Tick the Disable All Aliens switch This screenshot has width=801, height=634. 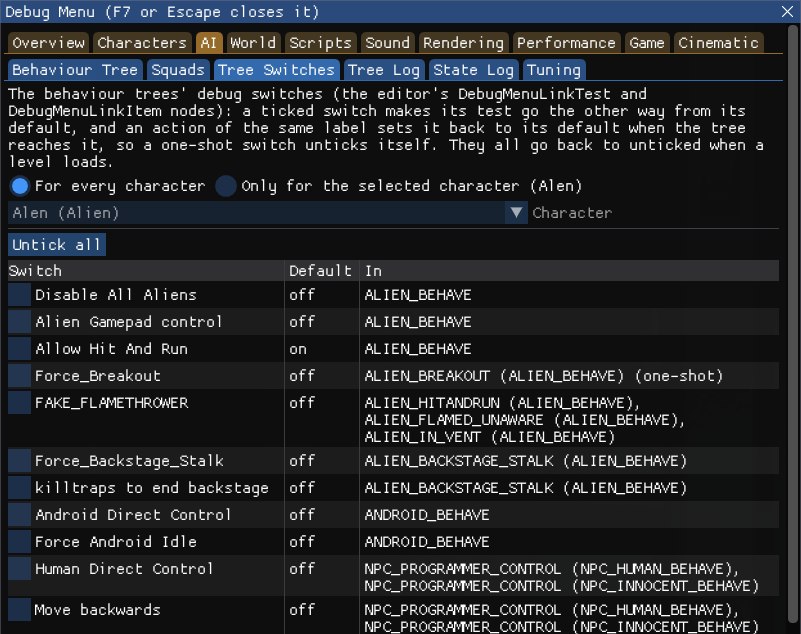19,295
